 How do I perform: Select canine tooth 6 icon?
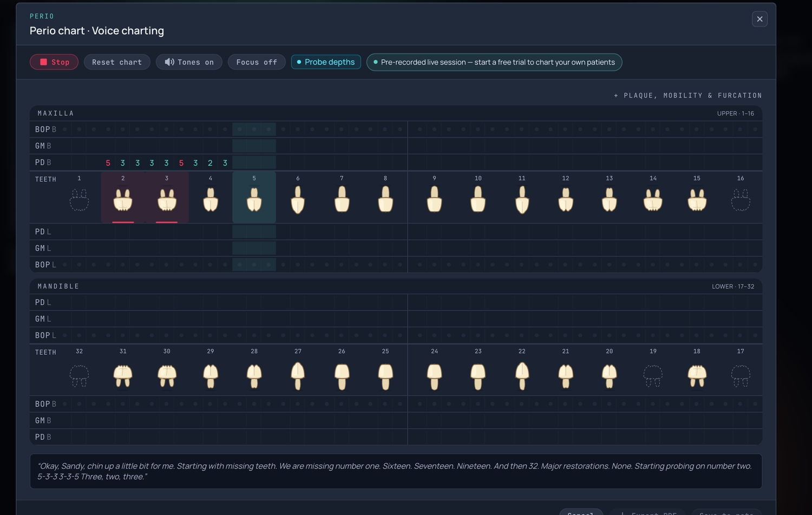click(298, 200)
